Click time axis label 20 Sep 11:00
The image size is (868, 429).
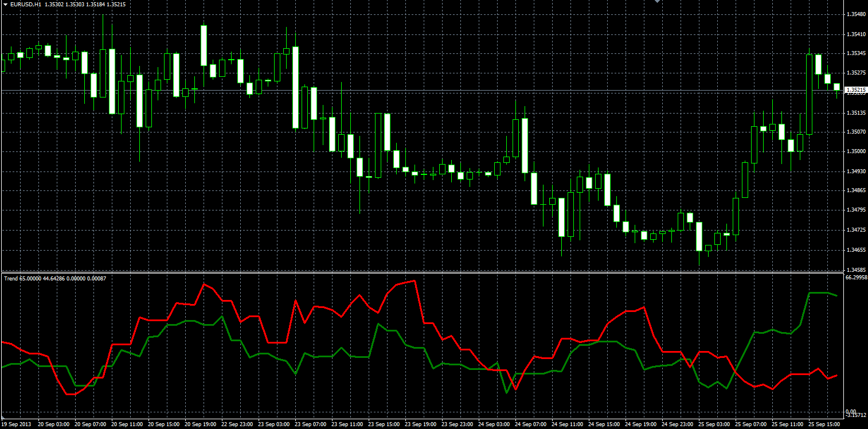click(127, 424)
